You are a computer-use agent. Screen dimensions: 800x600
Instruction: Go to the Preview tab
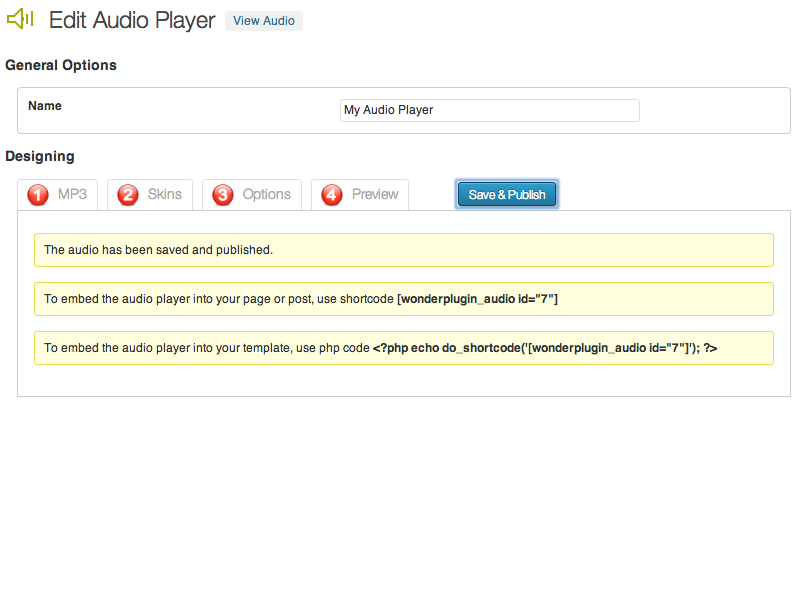tap(374, 194)
